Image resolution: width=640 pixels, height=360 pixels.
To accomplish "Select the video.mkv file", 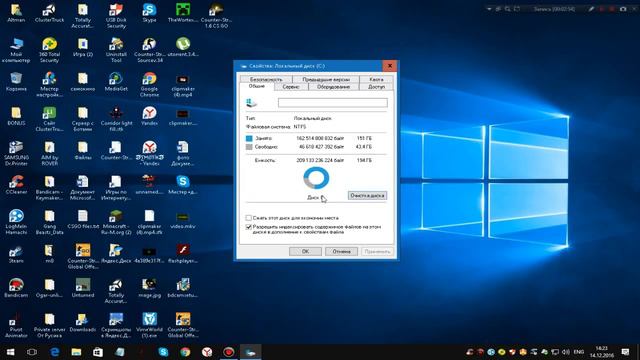I will click(183, 219).
